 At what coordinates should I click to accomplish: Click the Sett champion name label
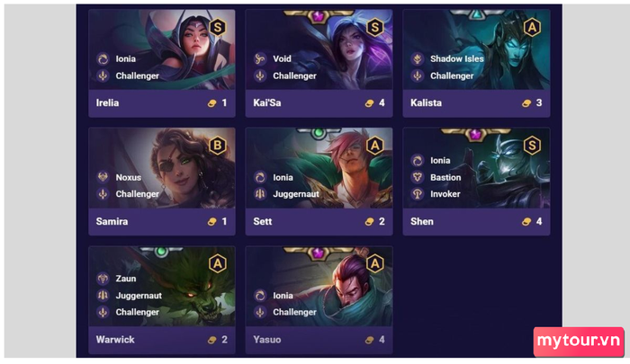pyautogui.click(x=263, y=221)
